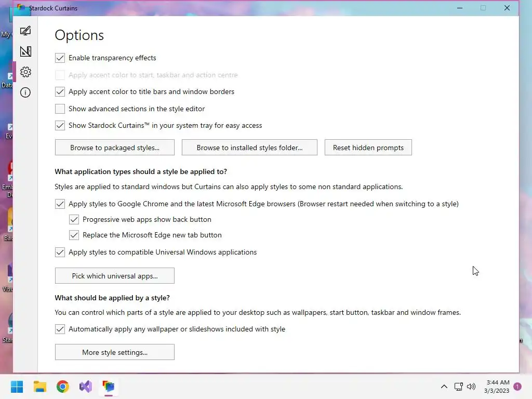Viewport: 532px width, 399px height.
Task: Toggle Automatically apply wallpaper or slideshows checkbox
Action: point(60,329)
